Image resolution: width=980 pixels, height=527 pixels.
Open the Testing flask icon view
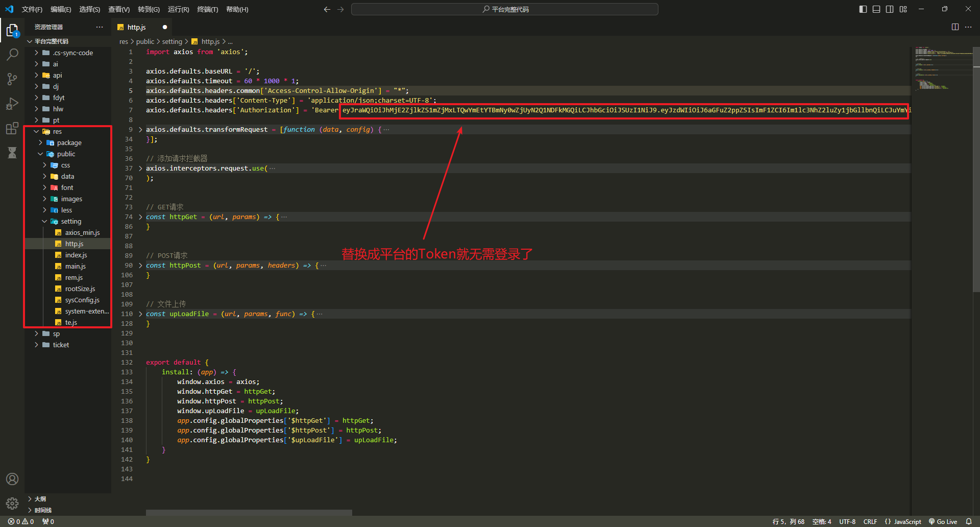(12, 153)
